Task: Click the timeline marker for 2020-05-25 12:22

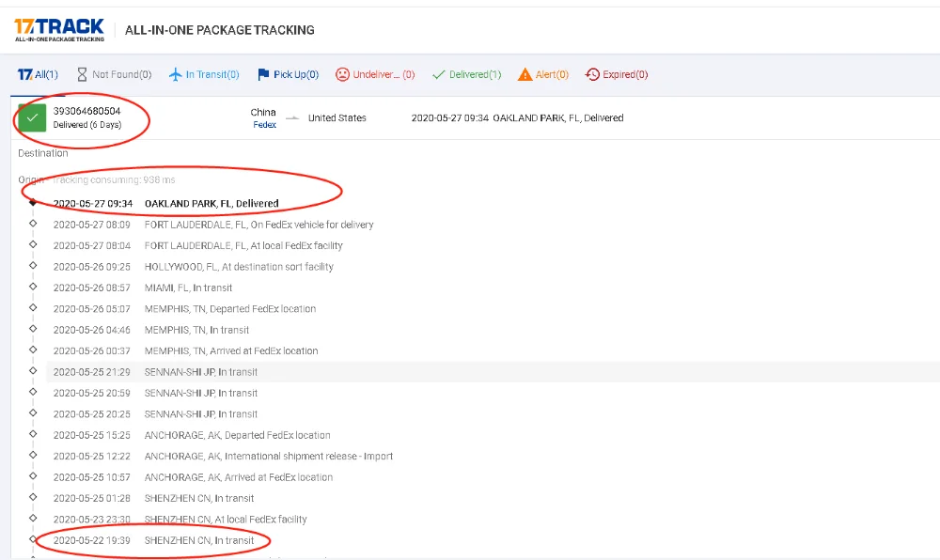Action: pos(33,455)
